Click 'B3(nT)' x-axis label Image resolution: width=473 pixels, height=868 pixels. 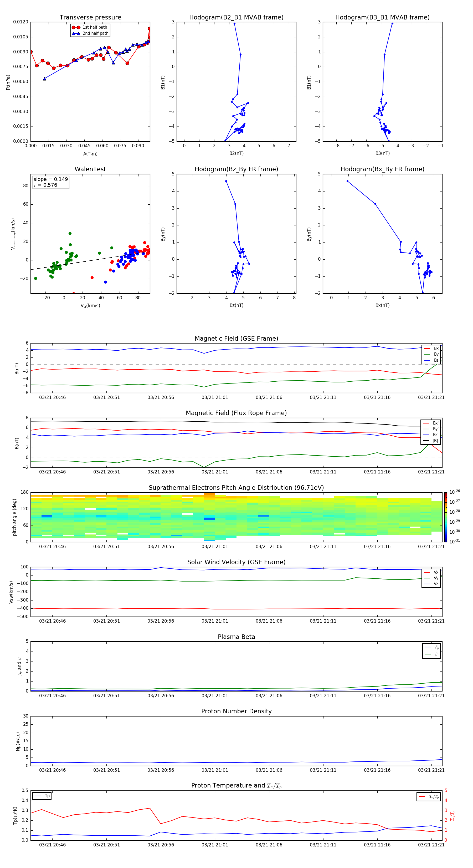382,154
